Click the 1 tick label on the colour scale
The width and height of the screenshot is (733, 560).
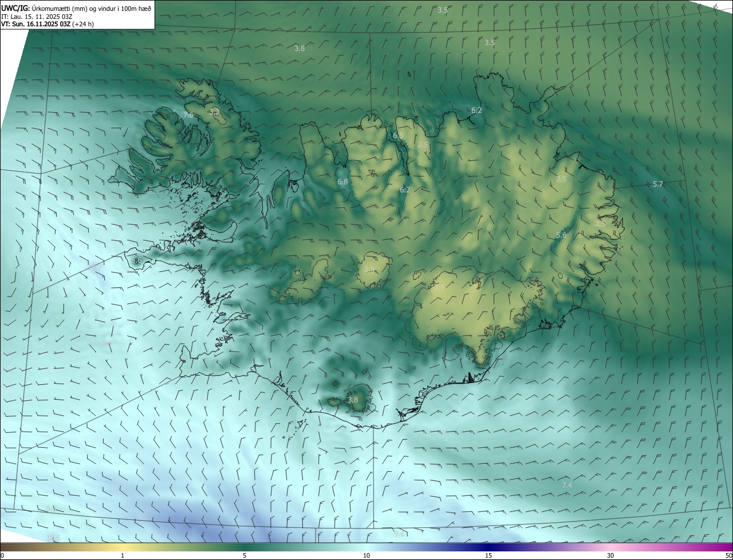[x=123, y=555]
